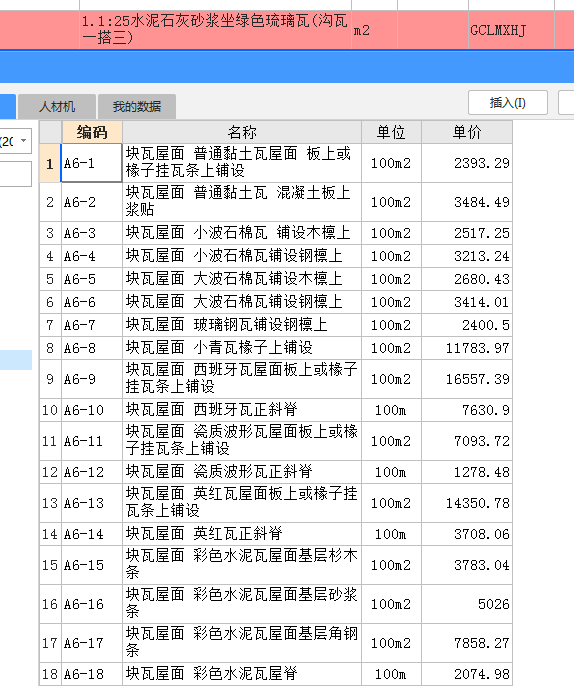Select code cell A6-6
Screen dimensions: 574x686
91,302
